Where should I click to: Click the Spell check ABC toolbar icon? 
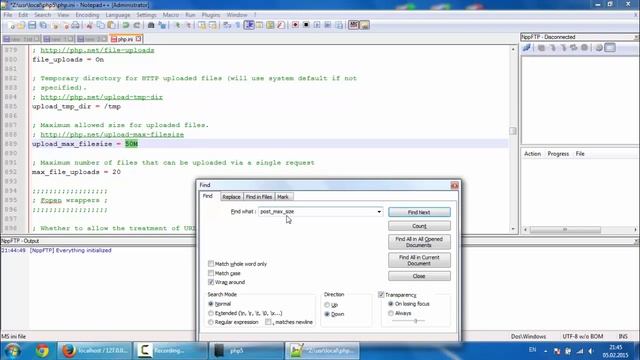pos(353,25)
